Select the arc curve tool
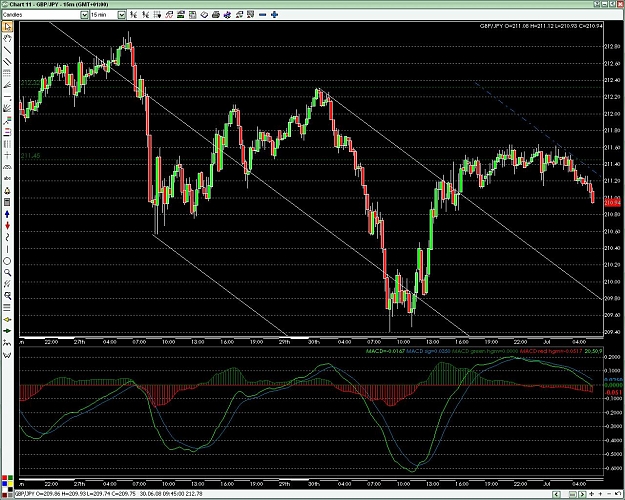The height and width of the screenshot is (500, 625). pos(7,167)
